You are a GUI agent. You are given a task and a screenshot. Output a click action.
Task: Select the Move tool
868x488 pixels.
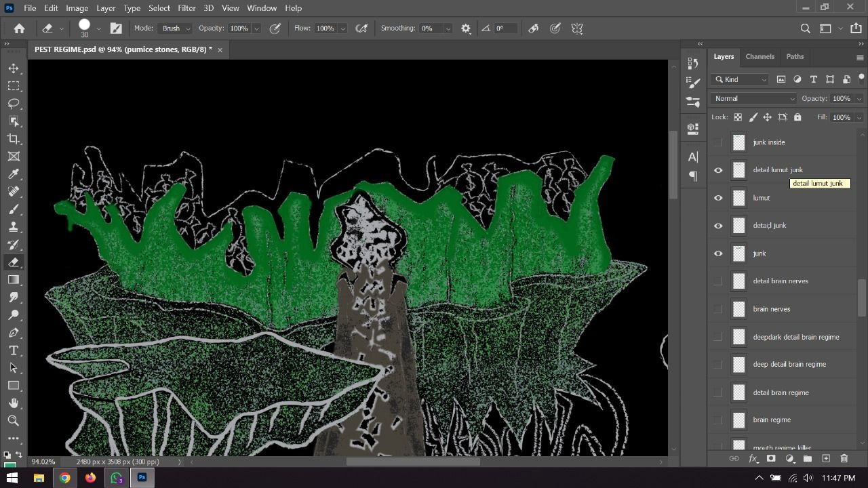(13, 68)
